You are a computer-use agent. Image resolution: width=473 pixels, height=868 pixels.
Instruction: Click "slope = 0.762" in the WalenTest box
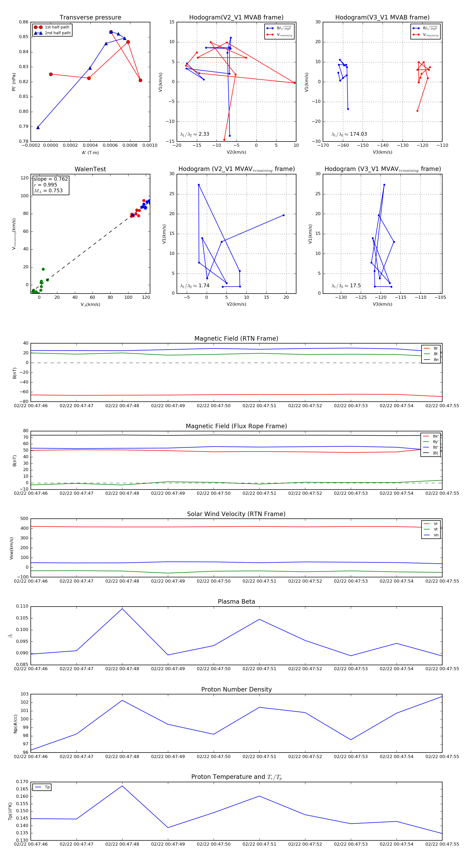(50, 179)
